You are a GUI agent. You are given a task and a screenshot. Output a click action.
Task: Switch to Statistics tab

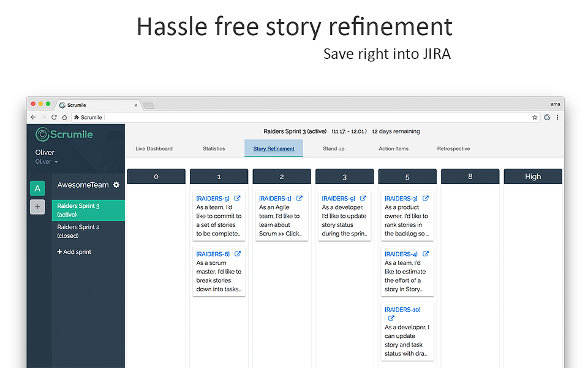pos(214,148)
